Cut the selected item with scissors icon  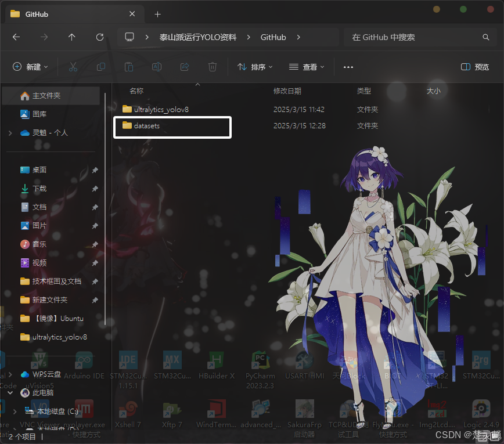(x=73, y=67)
